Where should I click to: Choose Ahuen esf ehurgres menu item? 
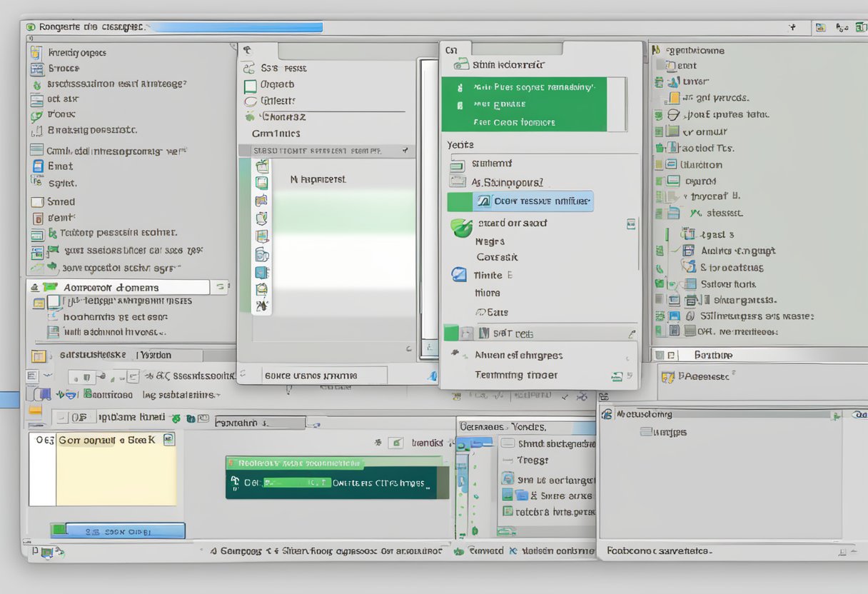[x=518, y=355]
